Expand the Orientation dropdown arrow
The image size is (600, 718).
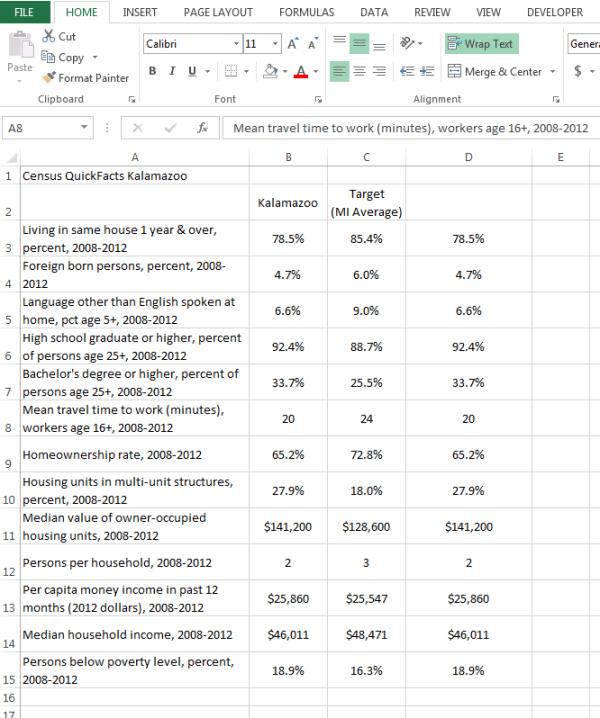coord(420,44)
